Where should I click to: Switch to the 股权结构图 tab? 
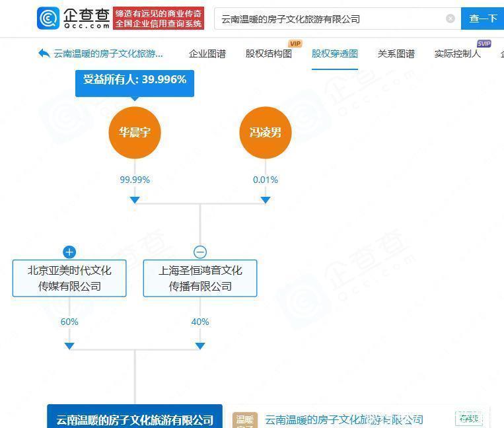point(268,54)
